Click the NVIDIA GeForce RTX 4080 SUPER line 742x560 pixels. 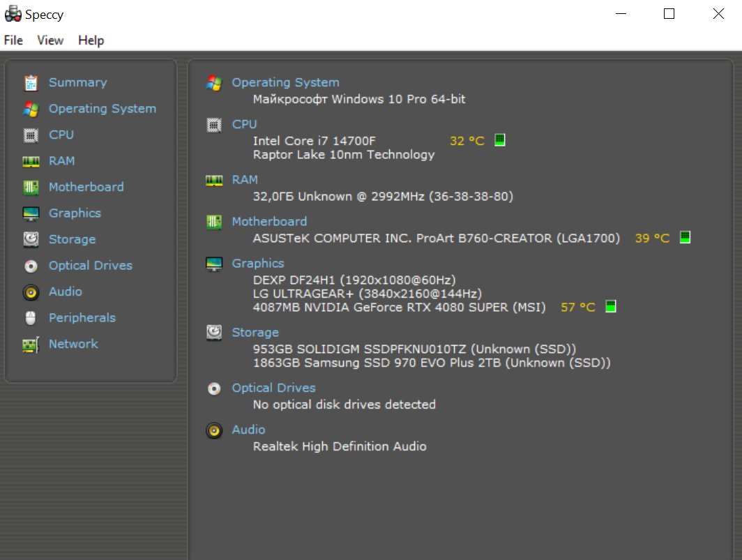pos(399,308)
